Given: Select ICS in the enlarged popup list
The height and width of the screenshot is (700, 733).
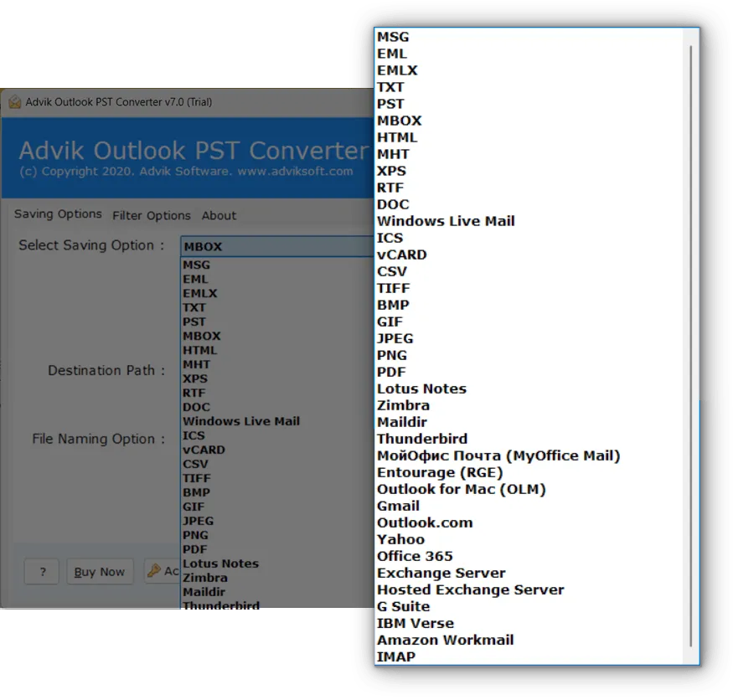Looking at the screenshot, I should (390, 238).
